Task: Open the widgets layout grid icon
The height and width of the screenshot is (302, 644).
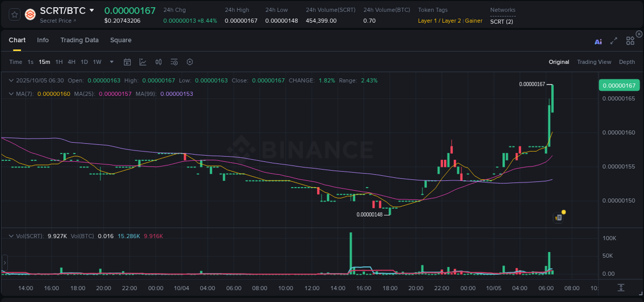Action: point(630,42)
